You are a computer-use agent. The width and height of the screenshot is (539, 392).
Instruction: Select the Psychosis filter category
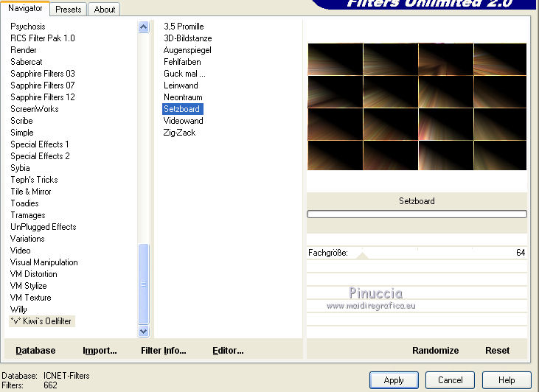[x=28, y=27]
